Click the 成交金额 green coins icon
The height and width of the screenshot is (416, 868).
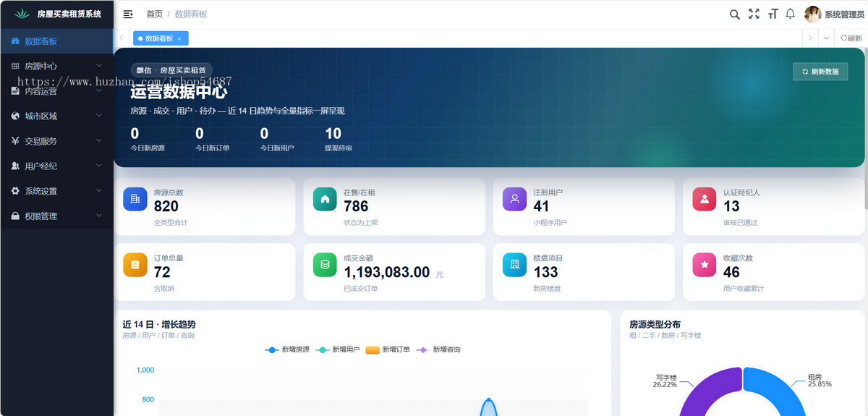click(325, 265)
